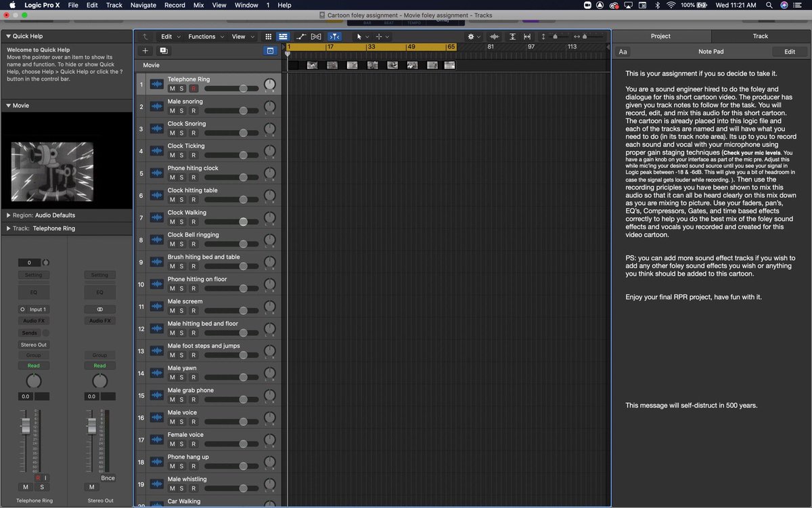
Task: Click the Clock Walking track pan knob
Action: tap(270, 218)
